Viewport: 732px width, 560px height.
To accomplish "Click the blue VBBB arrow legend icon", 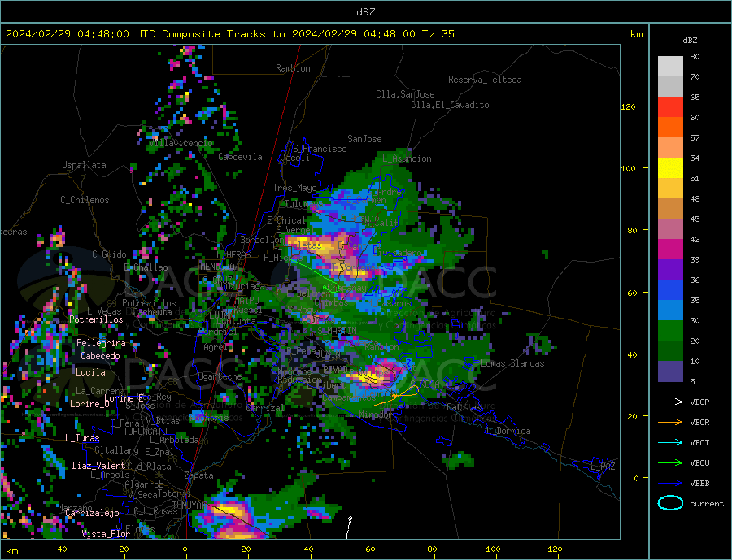I will [x=670, y=483].
